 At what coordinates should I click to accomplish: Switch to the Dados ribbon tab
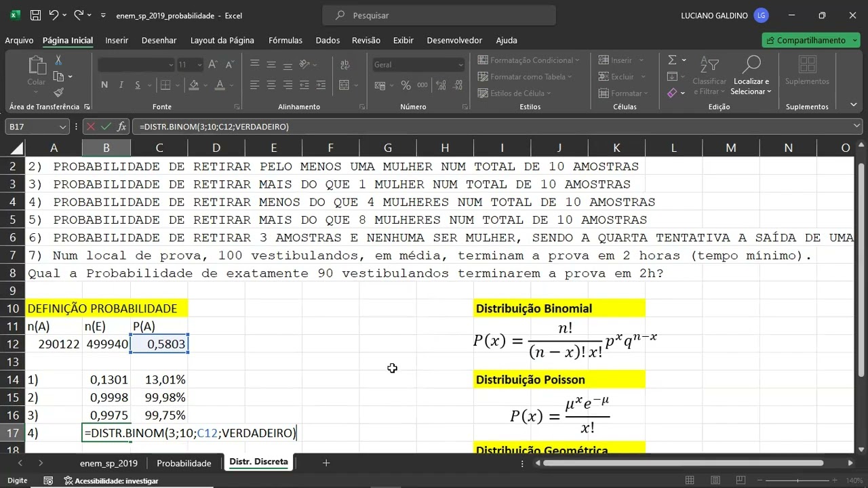328,40
